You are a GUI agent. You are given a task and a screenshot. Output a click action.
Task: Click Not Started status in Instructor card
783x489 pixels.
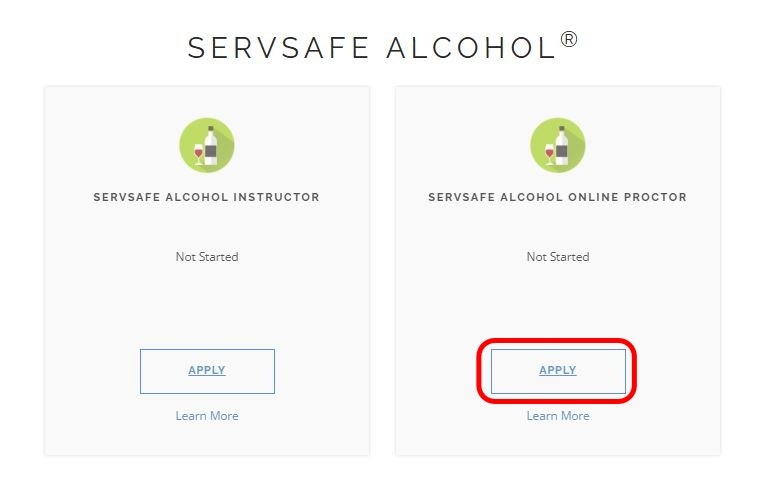point(207,257)
